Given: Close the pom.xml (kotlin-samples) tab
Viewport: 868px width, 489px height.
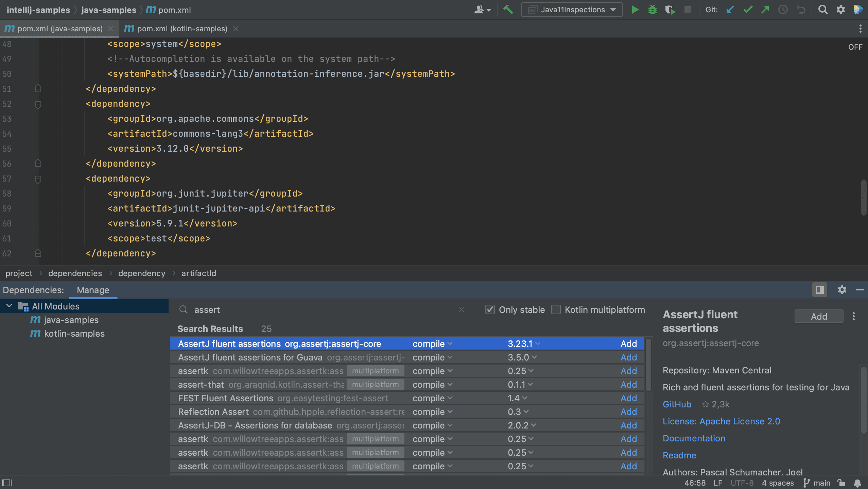Looking at the screenshot, I should (236, 29).
